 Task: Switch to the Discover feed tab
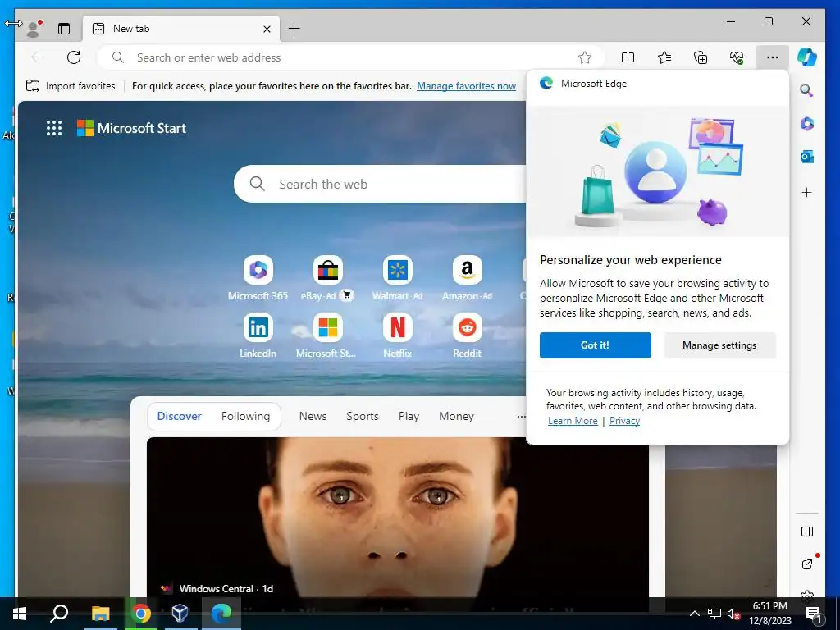tap(179, 416)
